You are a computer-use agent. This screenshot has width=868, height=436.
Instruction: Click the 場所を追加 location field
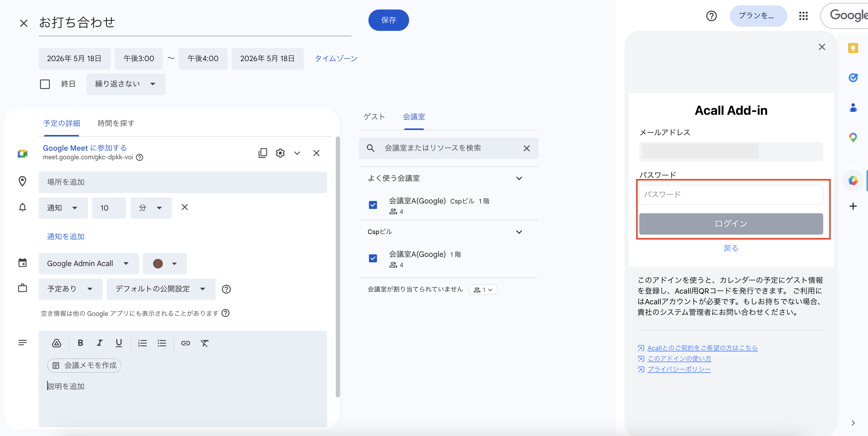point(183,182)
